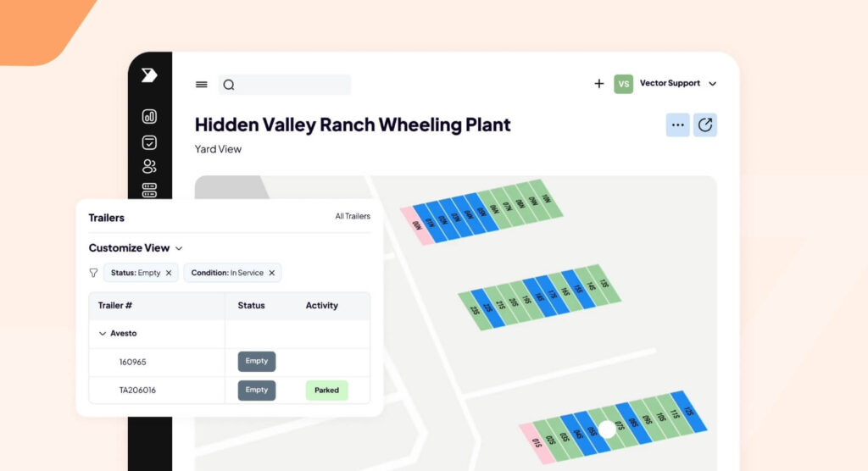Open the analytics chart sidebar icon
Image resolution: width=868 pixels, height=471 pixels.
pos(149,117)
